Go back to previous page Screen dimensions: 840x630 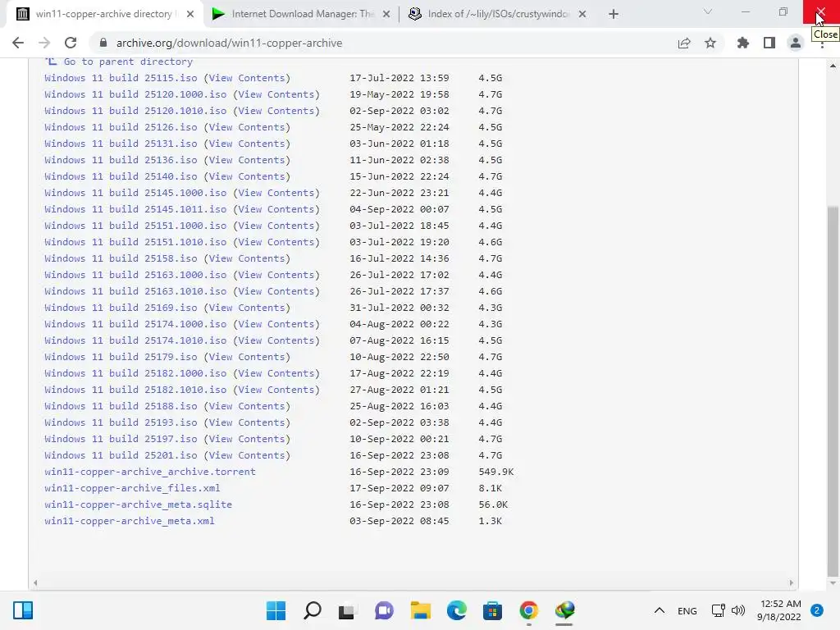click(x=18, y=43)
